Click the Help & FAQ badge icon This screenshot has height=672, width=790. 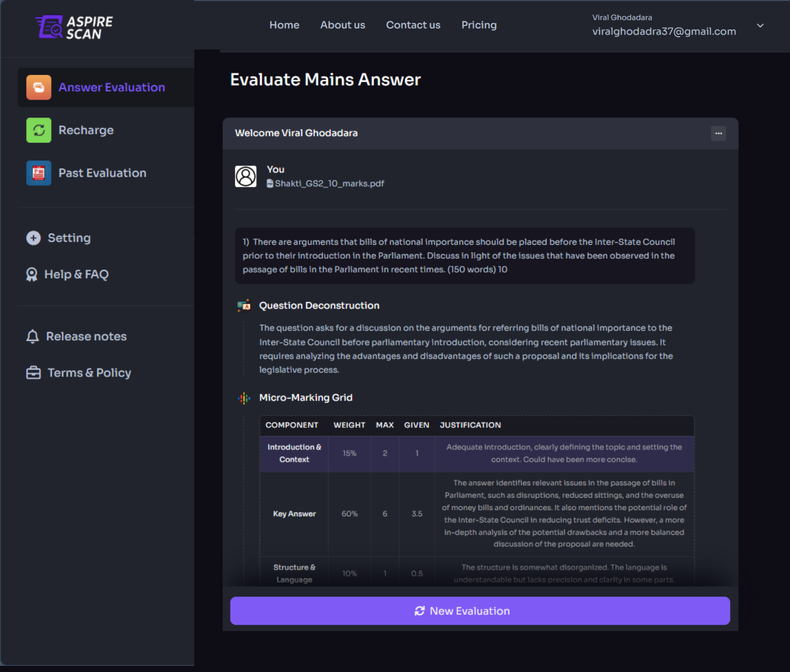[x=32, y=274]
